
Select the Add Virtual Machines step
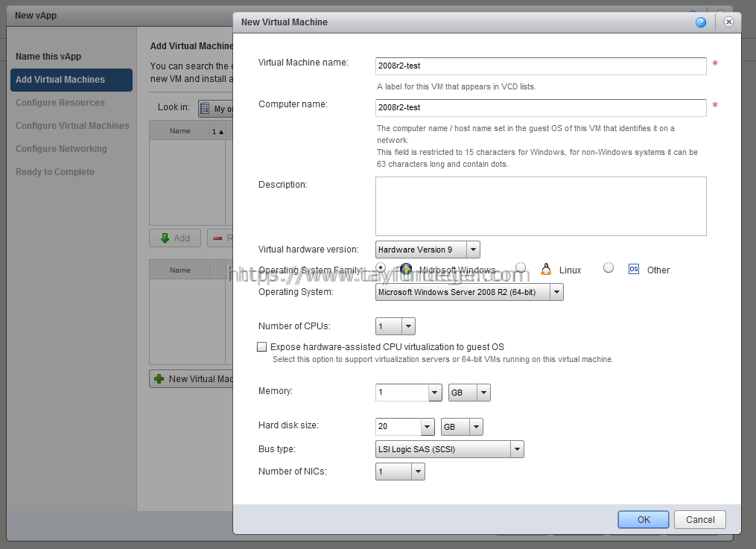click(72, 80)
